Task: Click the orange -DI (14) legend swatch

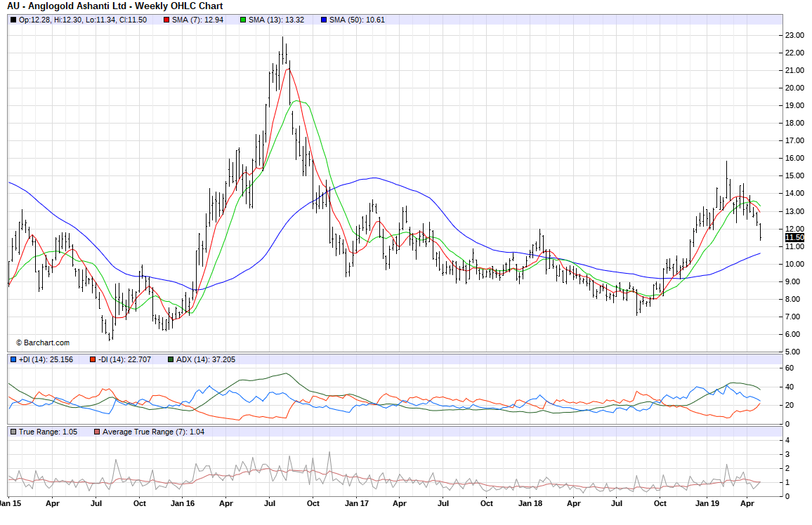Action: (x=93, y=359)
